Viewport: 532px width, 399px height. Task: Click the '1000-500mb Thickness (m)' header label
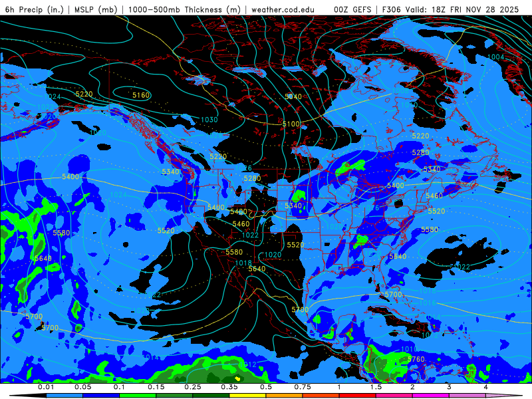(184, 9)
